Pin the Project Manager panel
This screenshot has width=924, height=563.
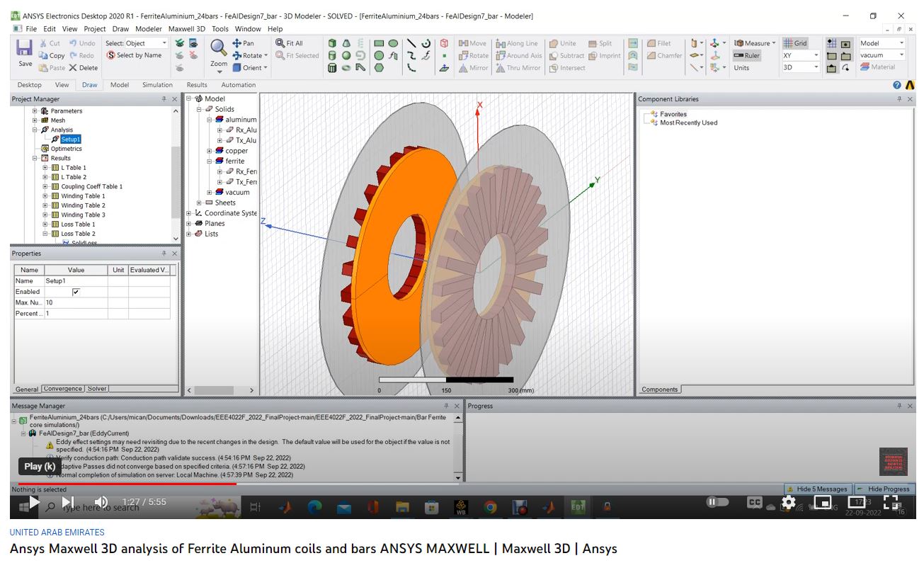pos(164,99)
